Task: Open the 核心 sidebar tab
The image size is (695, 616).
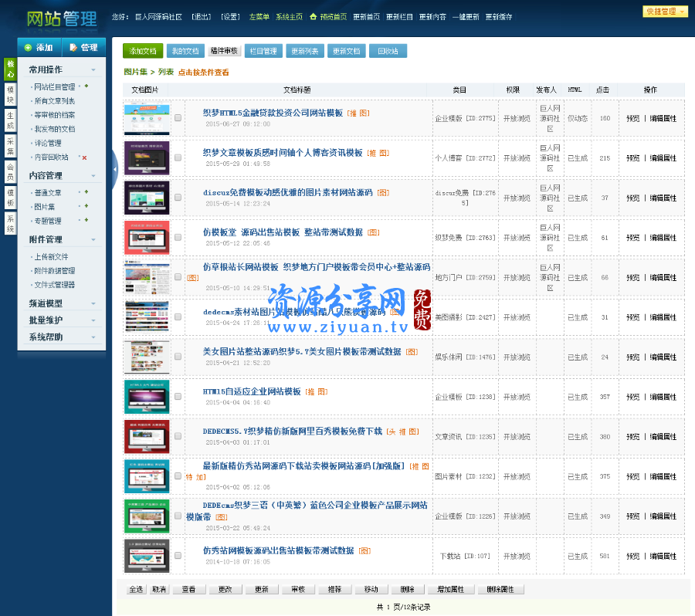Action: (x=12, y=71)
